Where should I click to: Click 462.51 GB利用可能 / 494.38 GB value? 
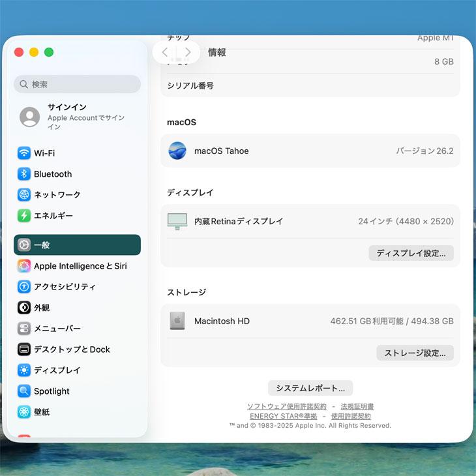pyautogui.click(x=392, y=321)
